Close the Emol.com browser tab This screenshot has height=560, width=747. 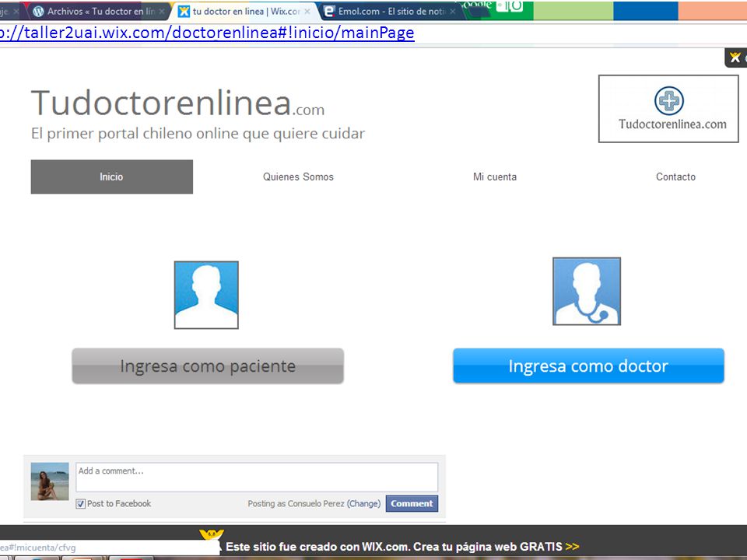pos(453,11)
